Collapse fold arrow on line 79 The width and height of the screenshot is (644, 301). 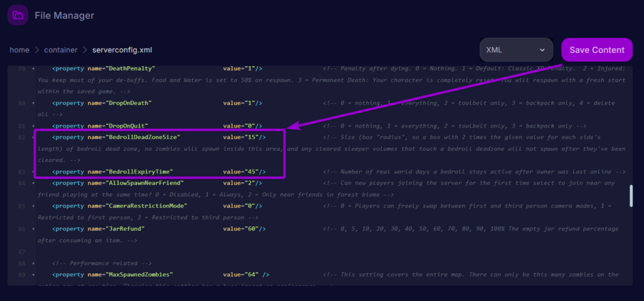(x=33, y=68)
